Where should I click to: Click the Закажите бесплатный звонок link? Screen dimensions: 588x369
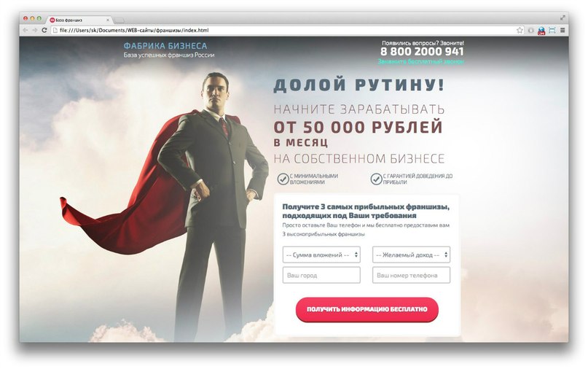pyautogui.click(x=420, y=61)
